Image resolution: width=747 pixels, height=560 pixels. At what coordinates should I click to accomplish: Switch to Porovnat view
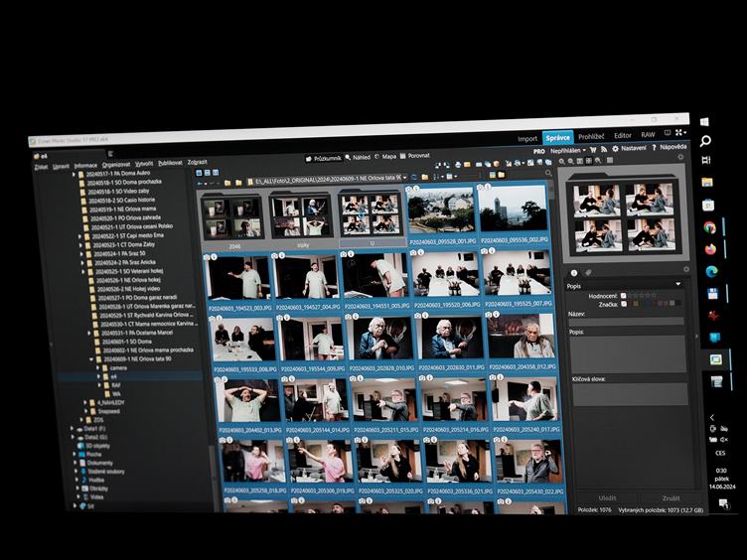click(415, 156)
